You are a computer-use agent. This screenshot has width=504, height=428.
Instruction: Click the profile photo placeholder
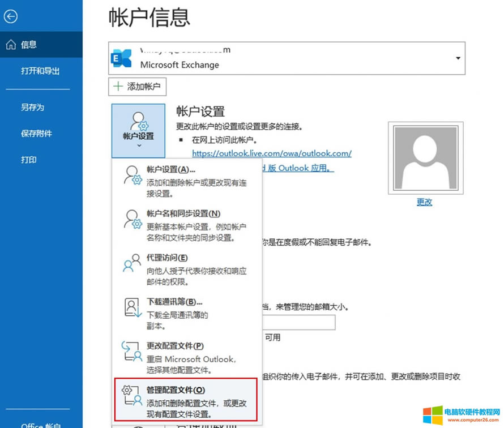[x=426, y=158]
